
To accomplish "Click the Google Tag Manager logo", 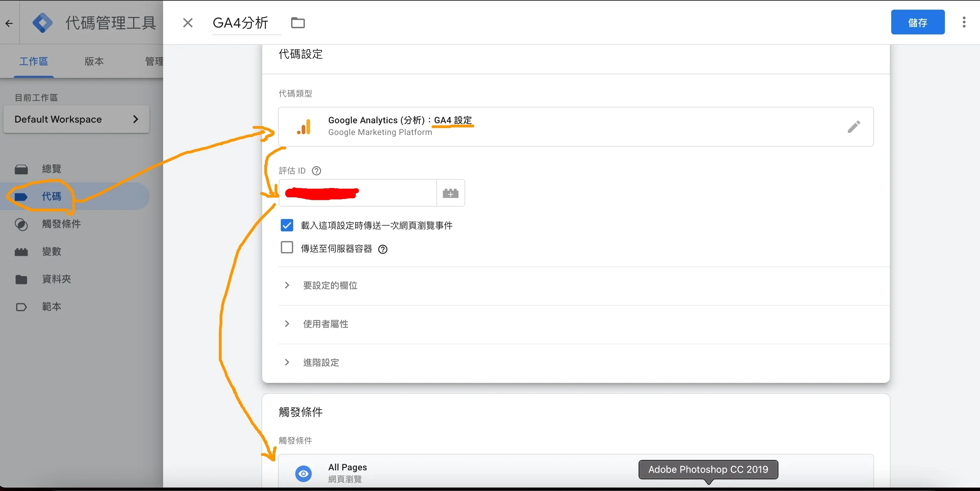I will [43, 23].
